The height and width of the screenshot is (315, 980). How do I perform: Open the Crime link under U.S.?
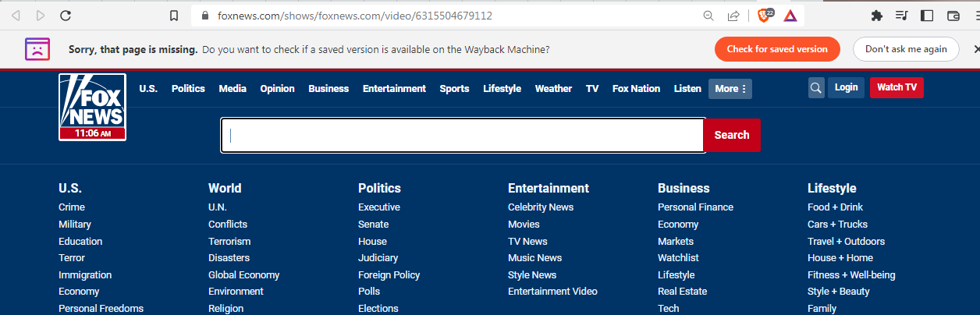[x=72, y=207]
